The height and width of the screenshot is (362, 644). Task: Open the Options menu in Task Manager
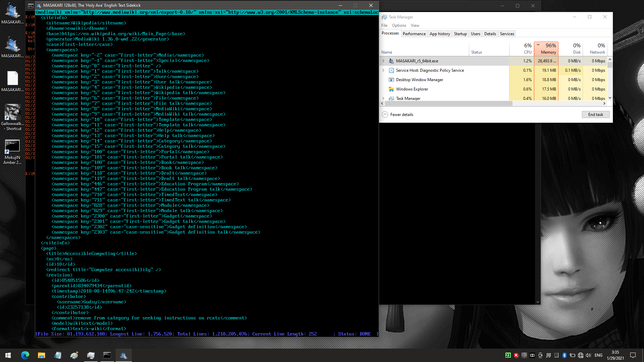399,25
